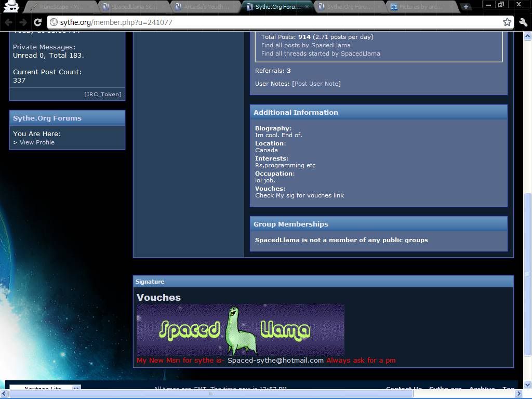Switch to the Arcaida's Vouch tab
The image size is (532, 399).
(x=206, y=7)
